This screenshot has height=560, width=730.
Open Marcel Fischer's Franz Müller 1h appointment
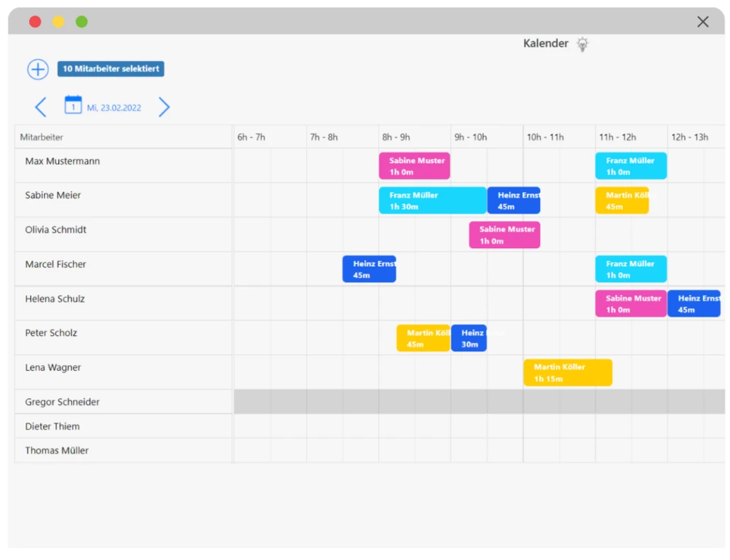pyautogui.click(x=631, y=269)
